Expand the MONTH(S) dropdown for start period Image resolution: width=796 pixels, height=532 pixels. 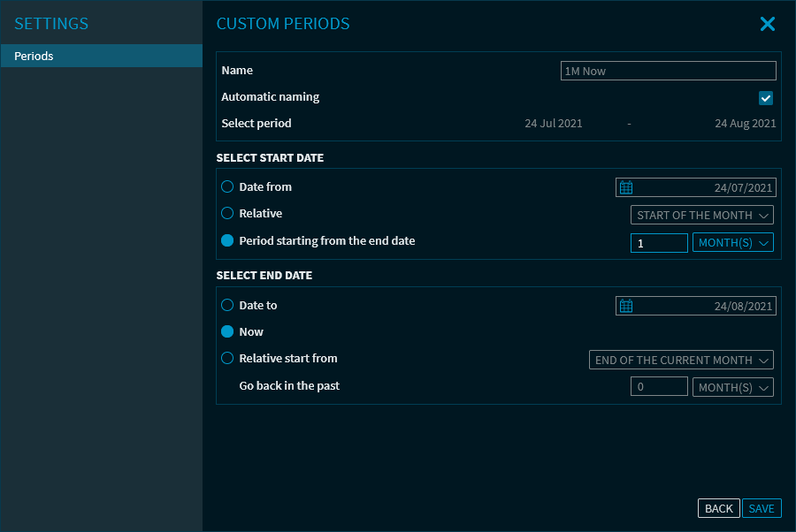click(732, 242)
